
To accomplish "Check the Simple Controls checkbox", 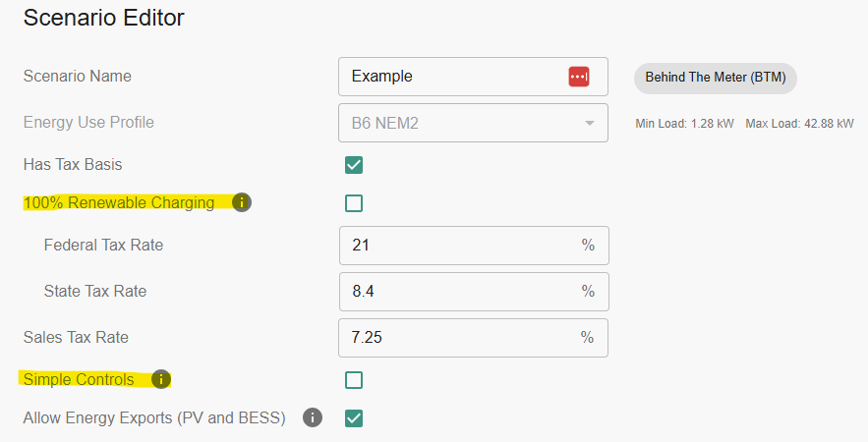I will tap(354, 380).
